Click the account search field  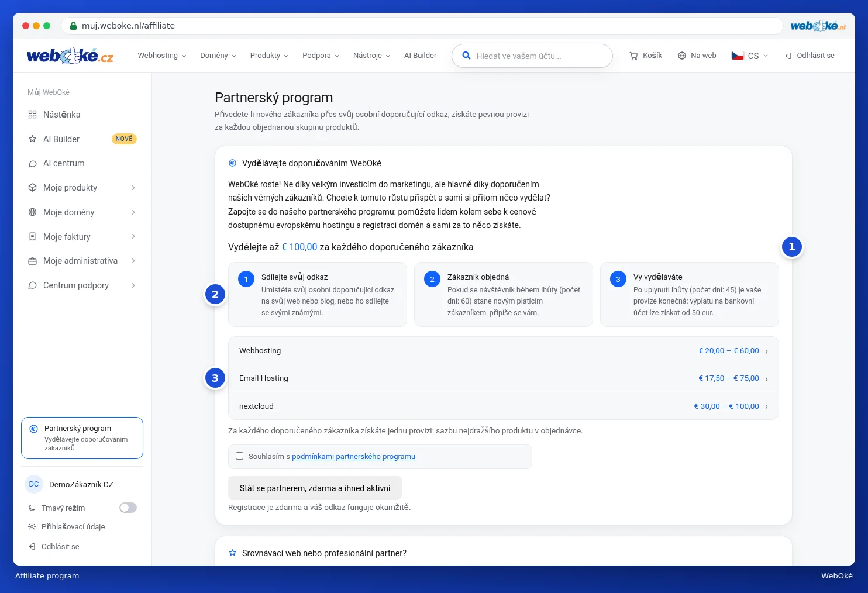(532, 56)
